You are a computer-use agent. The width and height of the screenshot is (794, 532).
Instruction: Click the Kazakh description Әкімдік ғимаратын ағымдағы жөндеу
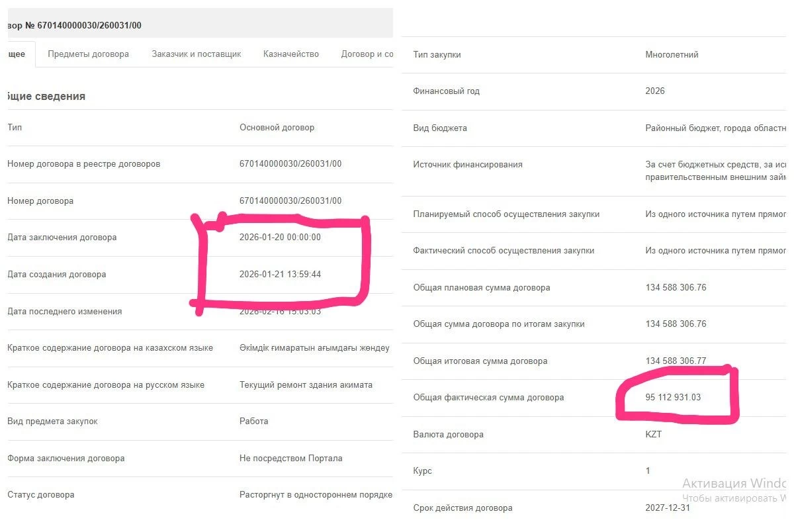coord(314,348)
